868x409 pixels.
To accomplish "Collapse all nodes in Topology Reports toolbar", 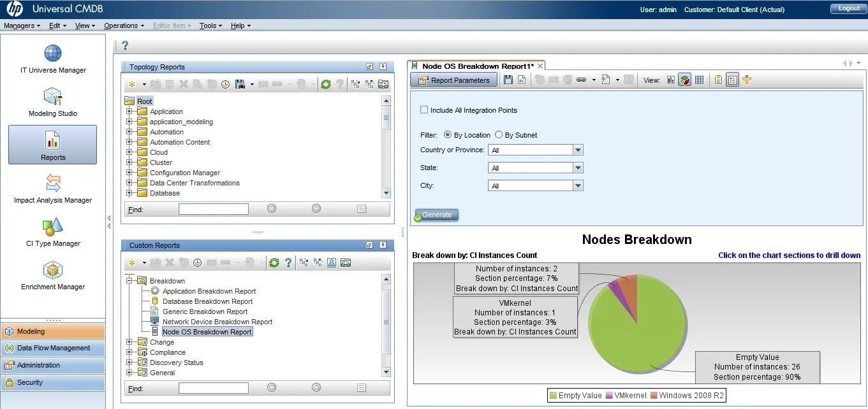I will click(x=369, y=84).
